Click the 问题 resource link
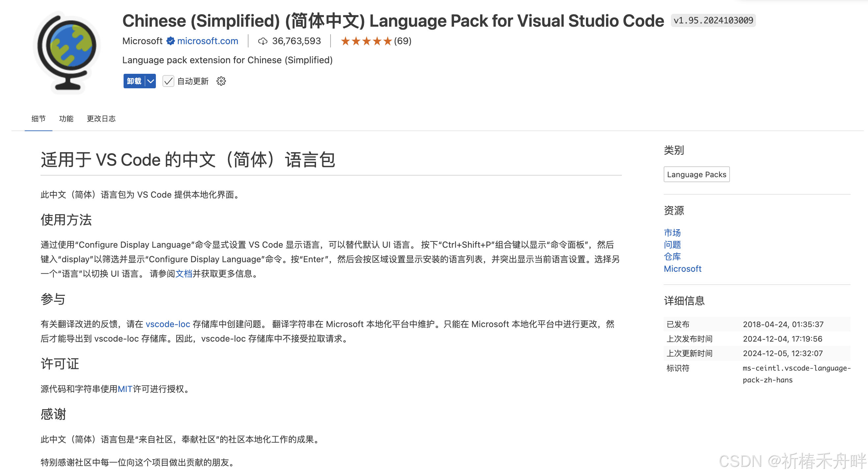The height and width of the screenshot is (475, 868). point(672,244)
